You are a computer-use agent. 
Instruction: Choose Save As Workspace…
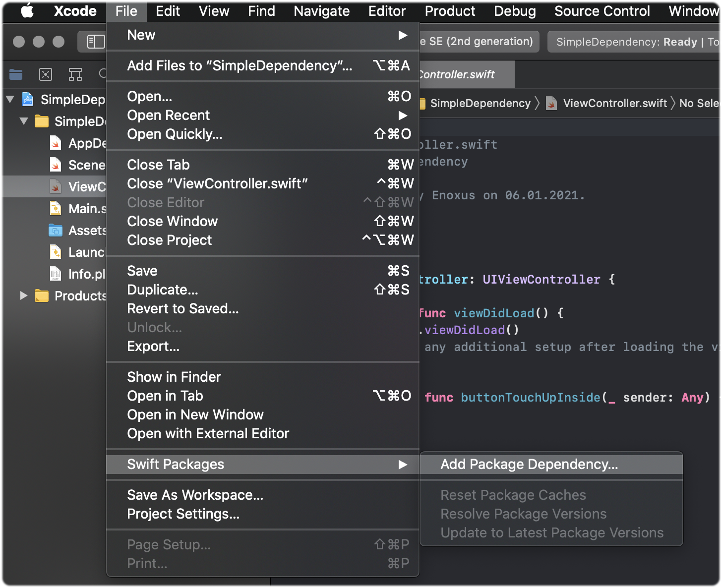263,495
